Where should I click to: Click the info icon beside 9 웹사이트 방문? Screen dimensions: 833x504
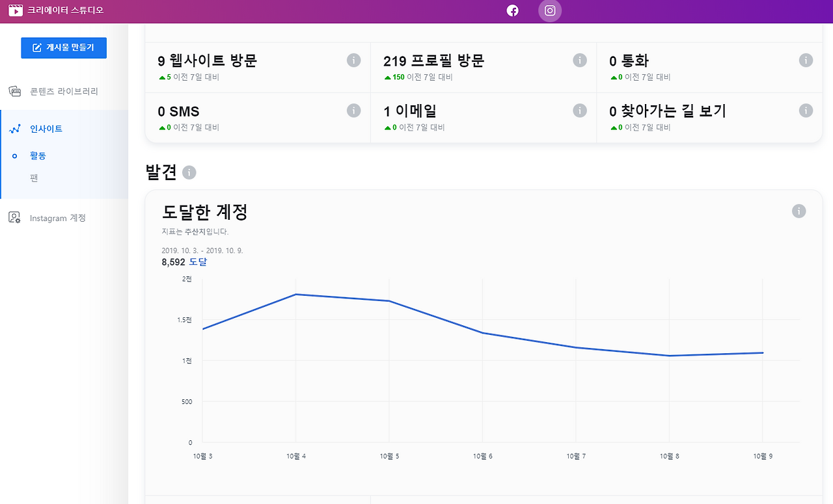tap(353, 60)
